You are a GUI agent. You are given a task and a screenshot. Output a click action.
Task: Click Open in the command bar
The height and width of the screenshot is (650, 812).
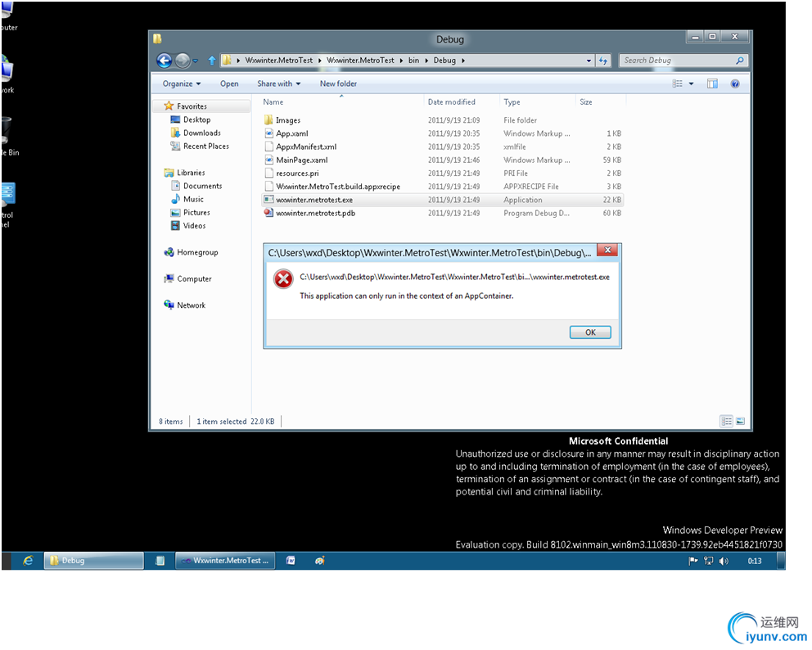[x=229, y=84]
